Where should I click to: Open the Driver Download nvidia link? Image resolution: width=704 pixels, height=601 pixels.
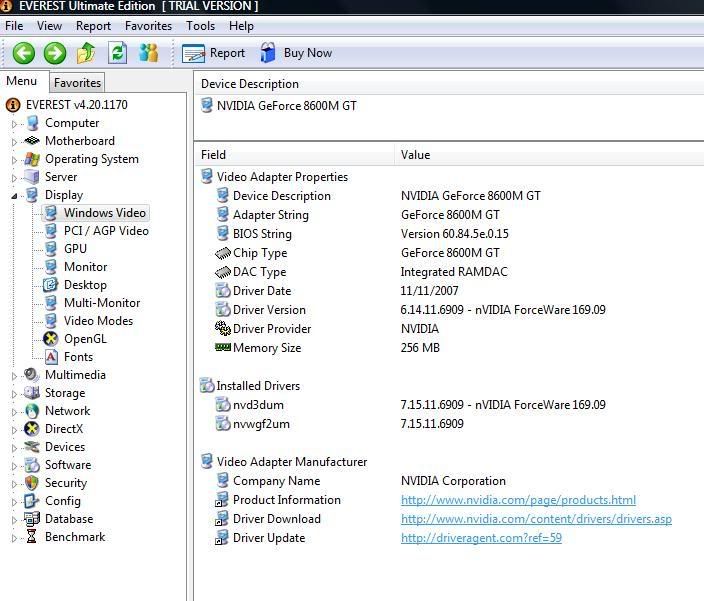coord(536,519)
